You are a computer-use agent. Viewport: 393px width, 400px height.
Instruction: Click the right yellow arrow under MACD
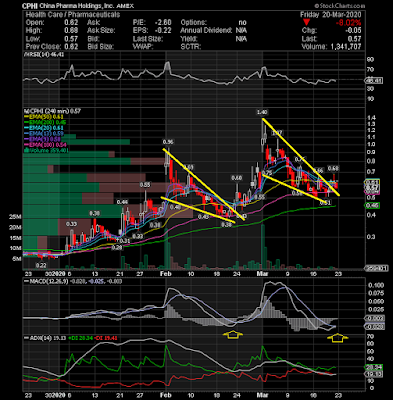pos(338,337)
